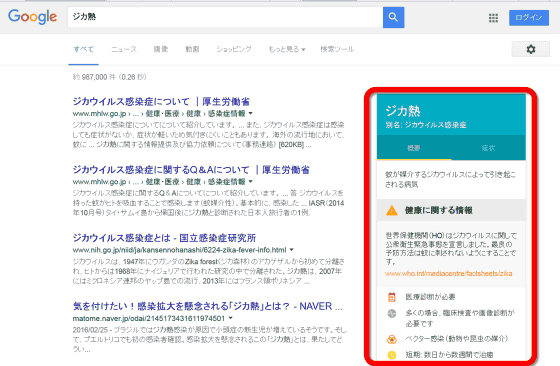Viewport: 560px width, 366px height.
Task: Click the icon beside 多くの場合、臨床検査
Action: pos(392,314)
